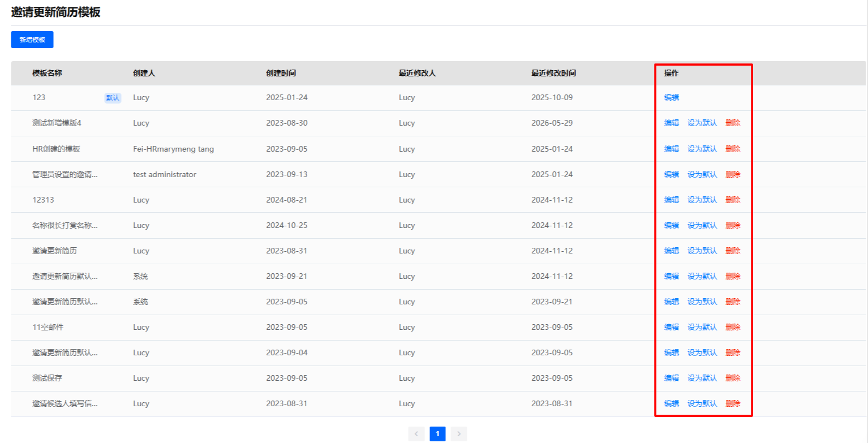868x443 pixels.
Task: Click the 操作 column header
Action: click(672, 73)
